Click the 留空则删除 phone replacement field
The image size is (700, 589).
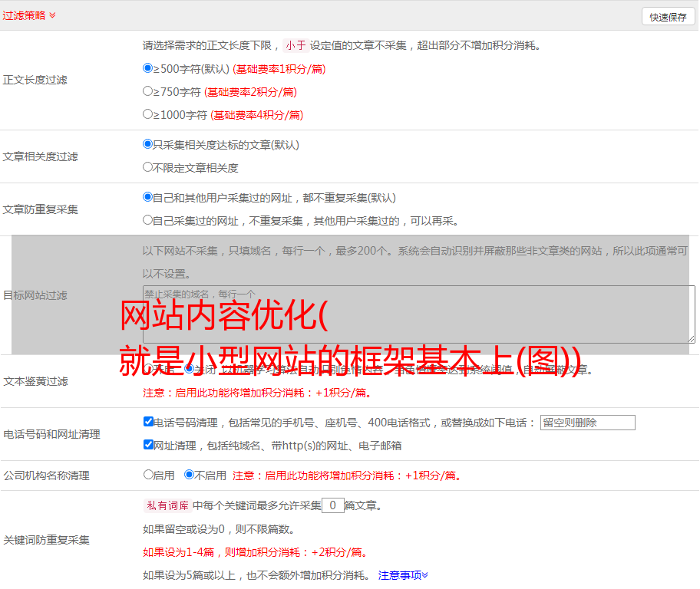tap(587, 423)
